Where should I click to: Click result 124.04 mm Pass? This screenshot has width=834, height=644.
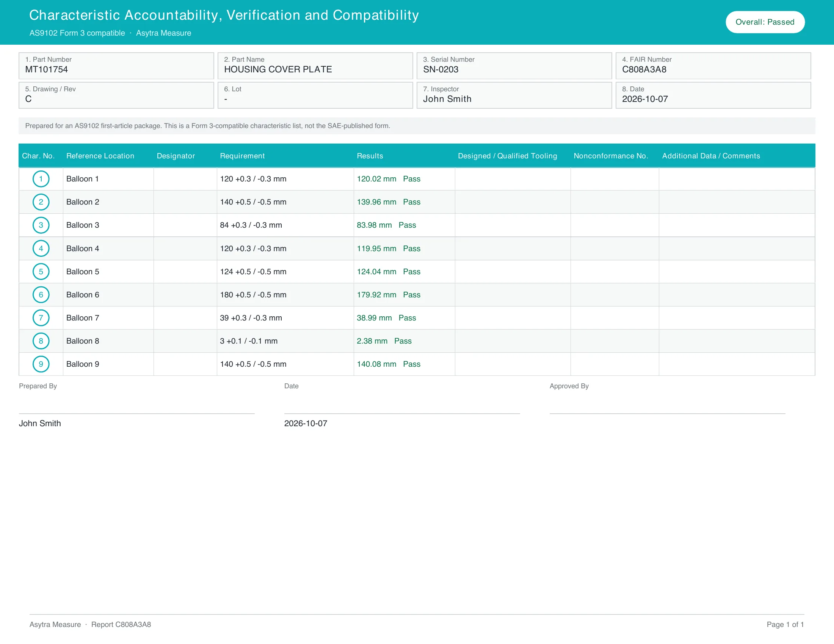pos(388,272)
